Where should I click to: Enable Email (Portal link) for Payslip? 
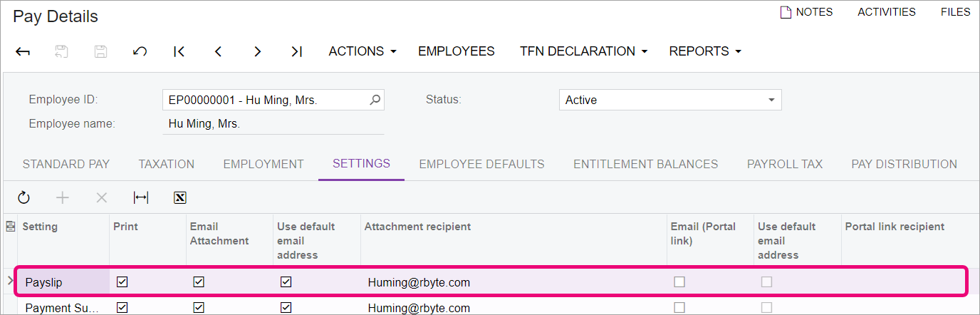coord(679,282)
